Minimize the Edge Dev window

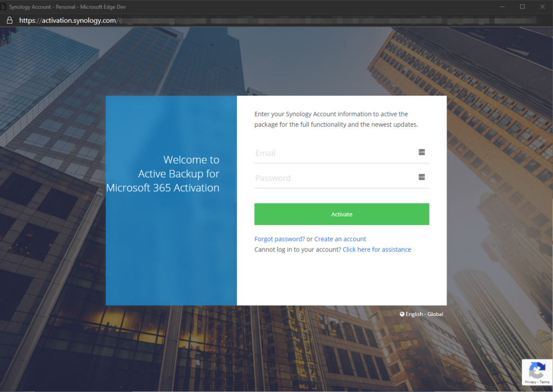coord(502,6)
